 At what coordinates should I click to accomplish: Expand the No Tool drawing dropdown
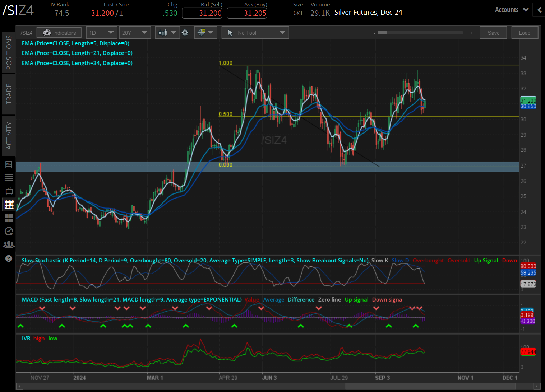point(255,33)
